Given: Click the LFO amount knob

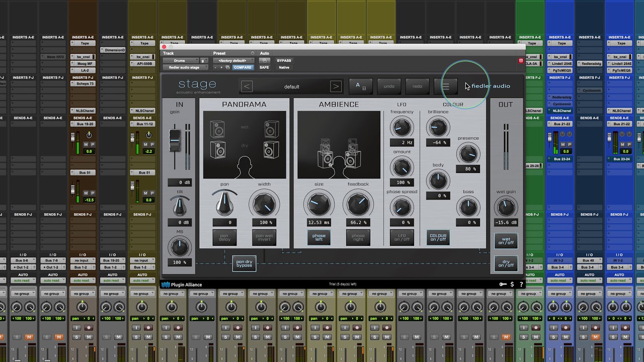Looking at the screenshot, I should [401, 167].
